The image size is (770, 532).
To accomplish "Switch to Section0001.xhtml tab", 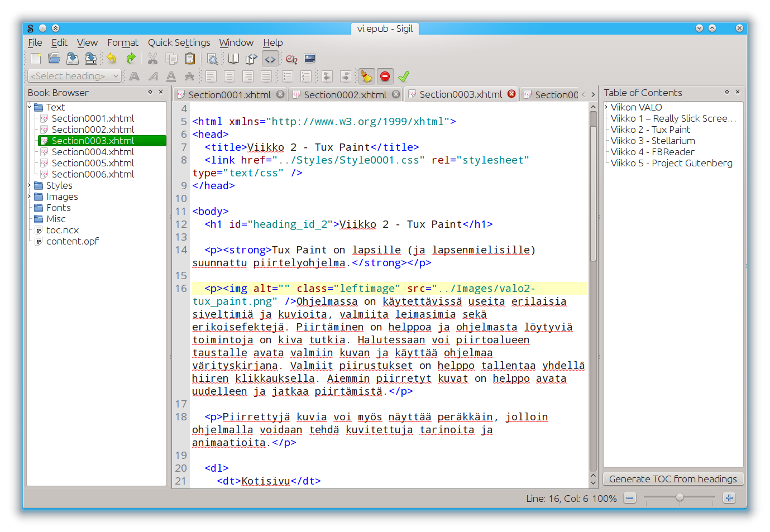I will [229, 94].
